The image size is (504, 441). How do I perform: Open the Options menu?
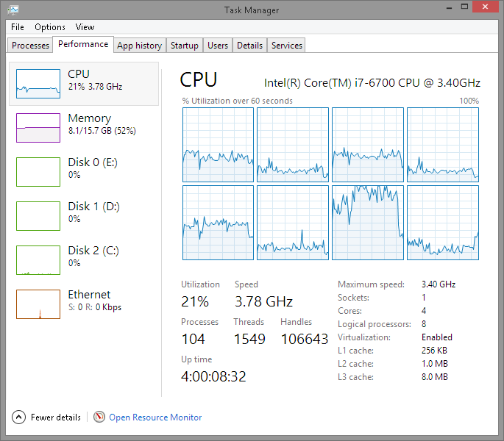point(50,27)
